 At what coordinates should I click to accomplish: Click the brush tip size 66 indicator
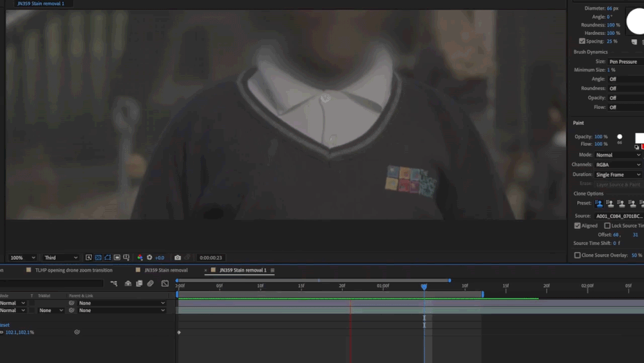[x=620, y=139]
